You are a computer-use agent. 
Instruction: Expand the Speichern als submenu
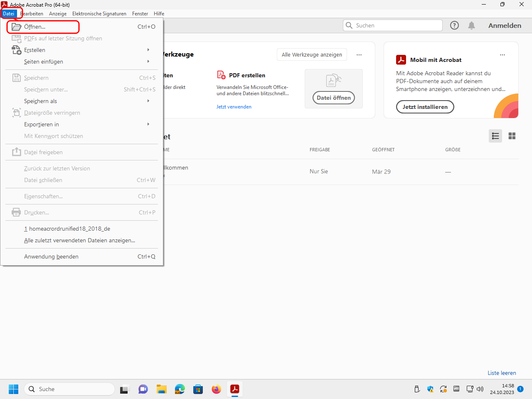[x=148, y=101]
